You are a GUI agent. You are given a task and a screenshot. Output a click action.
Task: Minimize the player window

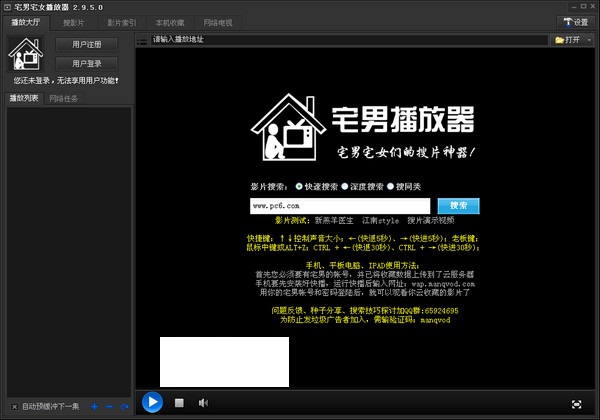574,7
